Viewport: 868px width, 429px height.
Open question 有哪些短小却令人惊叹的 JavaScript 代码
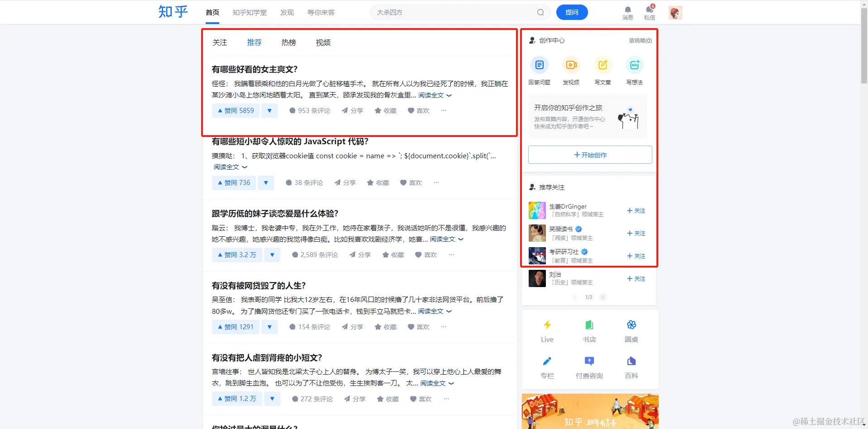[290, 141]
